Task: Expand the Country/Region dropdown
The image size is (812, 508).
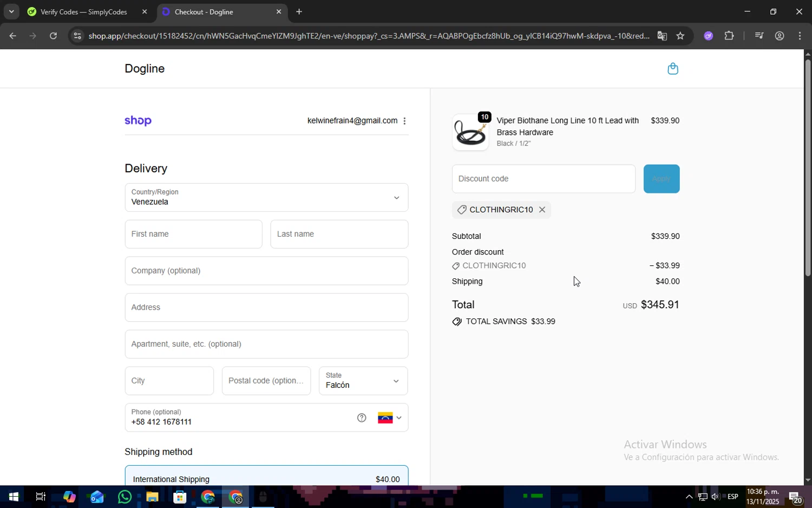Action: coord(266,198)
